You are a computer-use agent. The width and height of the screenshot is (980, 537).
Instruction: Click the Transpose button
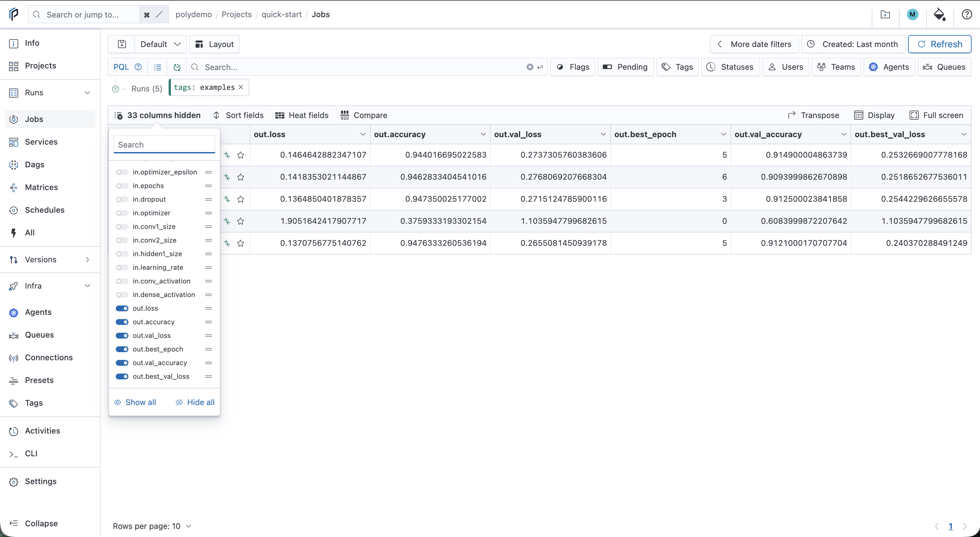[813, 115]
